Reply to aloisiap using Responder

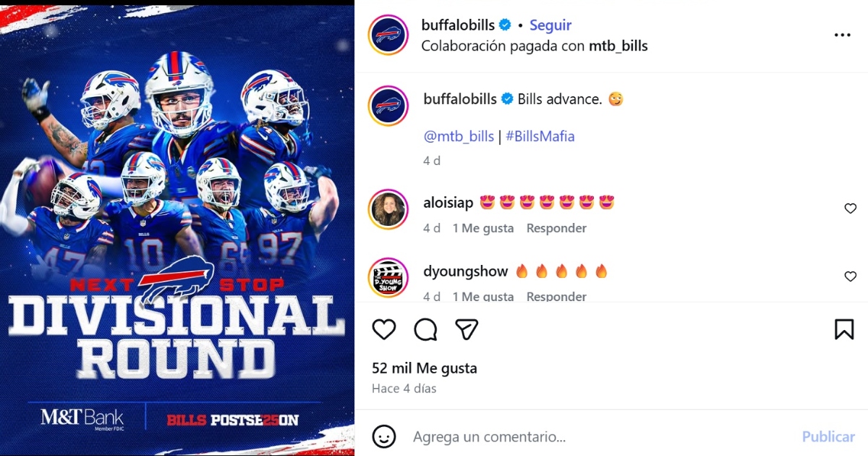coord(556,227)
